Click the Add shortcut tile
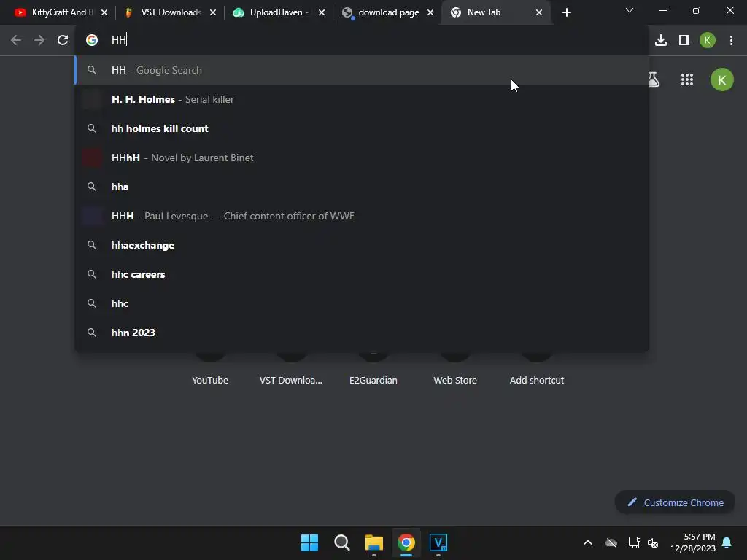The width and height of the screenshot is (747, 560). (x=537, y=380)
